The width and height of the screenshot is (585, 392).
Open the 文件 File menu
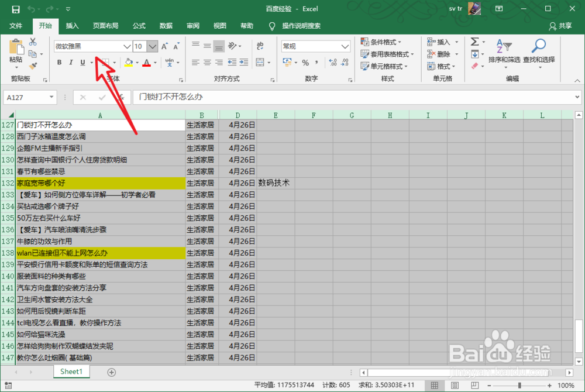point(16,26)
